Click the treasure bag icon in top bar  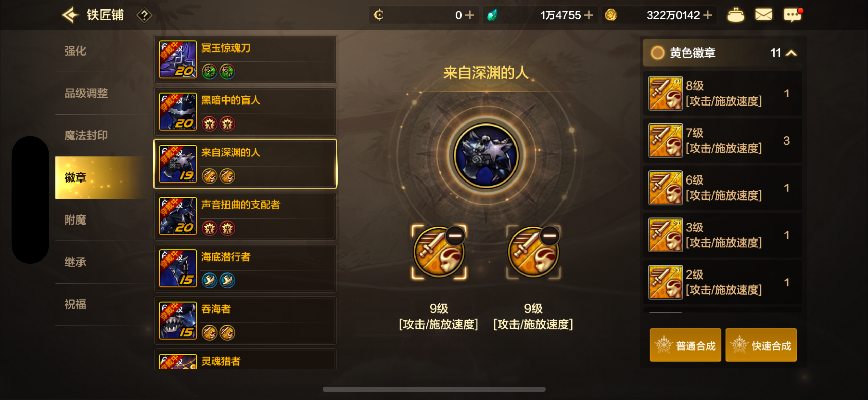pos(736,15)
